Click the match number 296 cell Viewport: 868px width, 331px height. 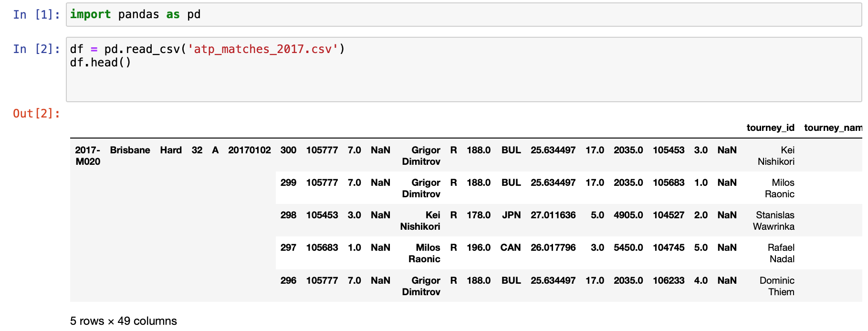(x=288, y=280)
